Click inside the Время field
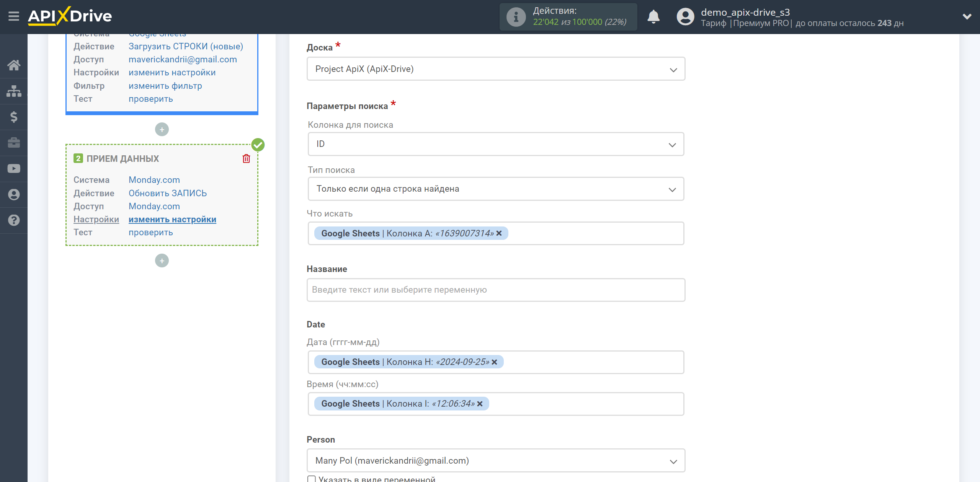The width and height of the screenshot is (980, 482). (496, 404)
